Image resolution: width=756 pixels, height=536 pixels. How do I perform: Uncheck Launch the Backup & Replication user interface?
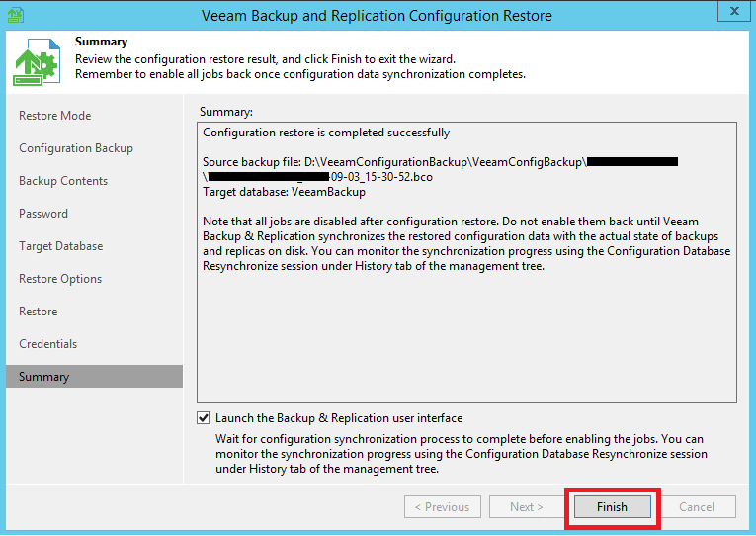coord(204,418)
